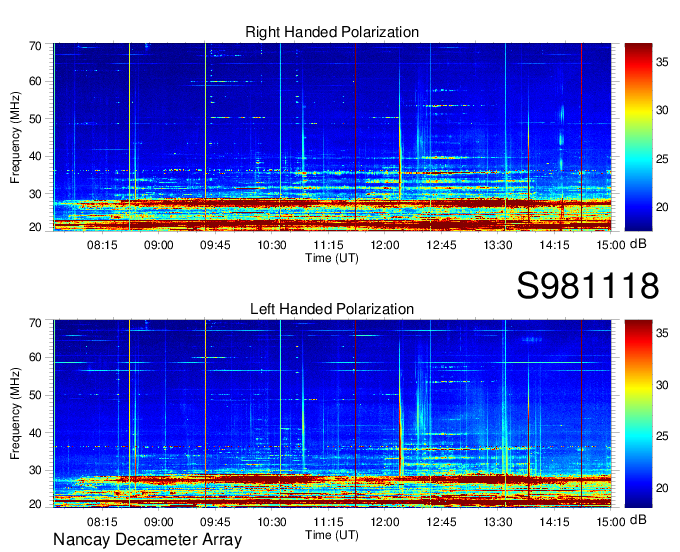This screenshot has height=552, width=680.
Task: Click "Frequency (MHz)" label of Right Handed plot
Action: click(x=15, y=137)
